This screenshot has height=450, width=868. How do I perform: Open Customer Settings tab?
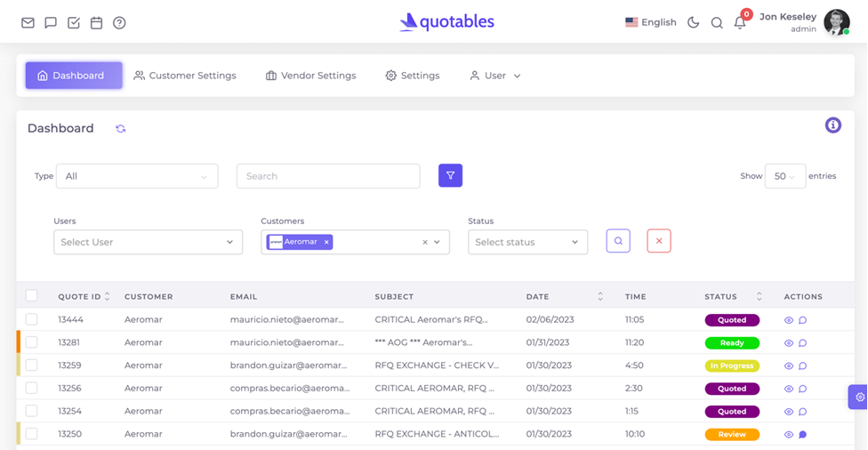(185, 76)
